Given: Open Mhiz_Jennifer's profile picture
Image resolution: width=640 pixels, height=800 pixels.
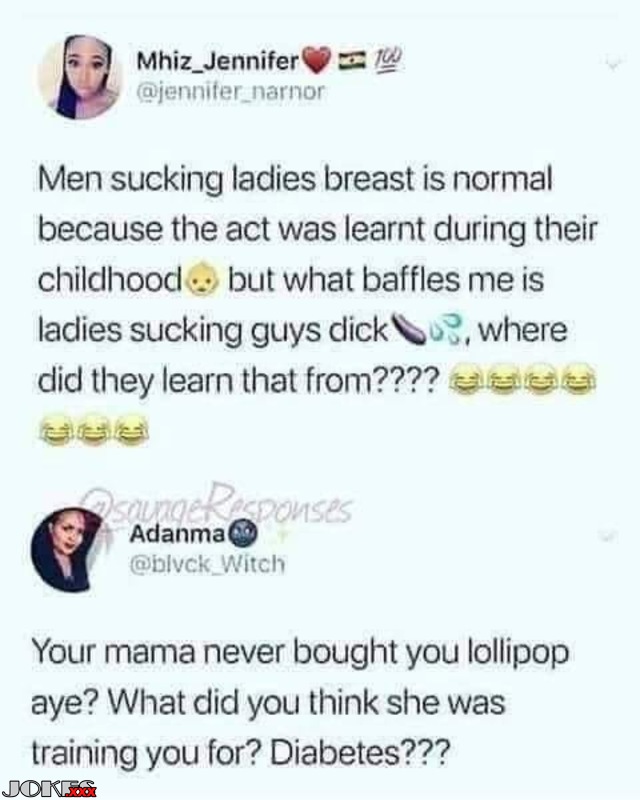Looking at the screenshot, I should (80, 78).
